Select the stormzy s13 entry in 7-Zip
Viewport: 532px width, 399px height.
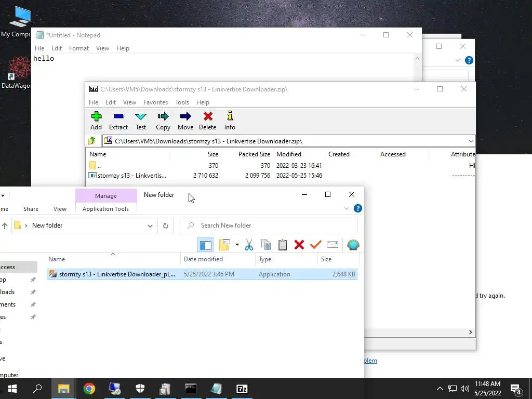pos(281,176)
